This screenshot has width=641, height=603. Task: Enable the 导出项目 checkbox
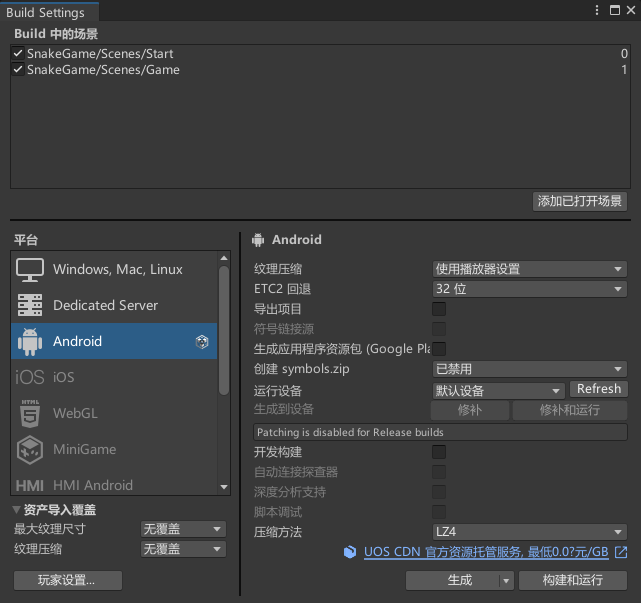click(439, 309)
